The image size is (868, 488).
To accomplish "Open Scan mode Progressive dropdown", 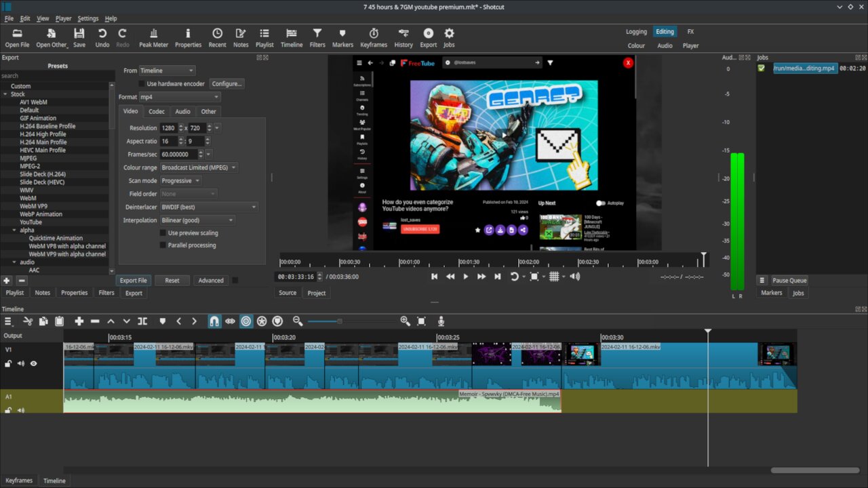I will click(x=180, y=181).
